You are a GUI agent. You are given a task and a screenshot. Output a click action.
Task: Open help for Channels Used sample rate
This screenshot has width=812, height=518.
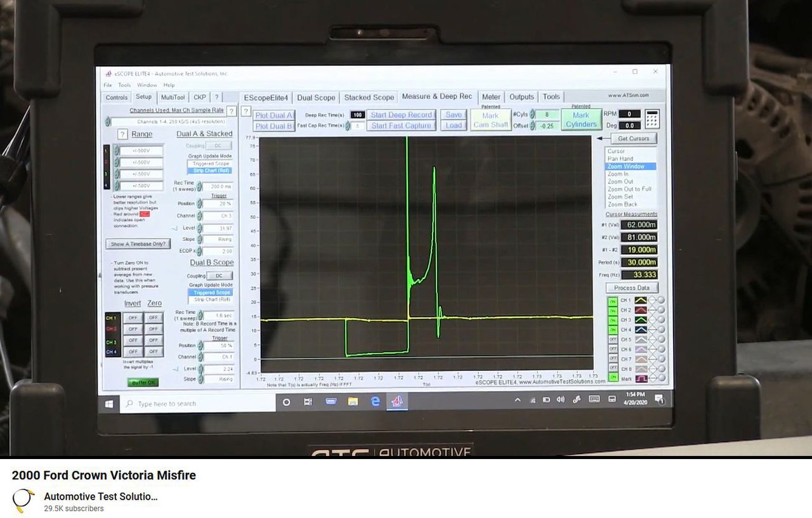tap(232, 111)
